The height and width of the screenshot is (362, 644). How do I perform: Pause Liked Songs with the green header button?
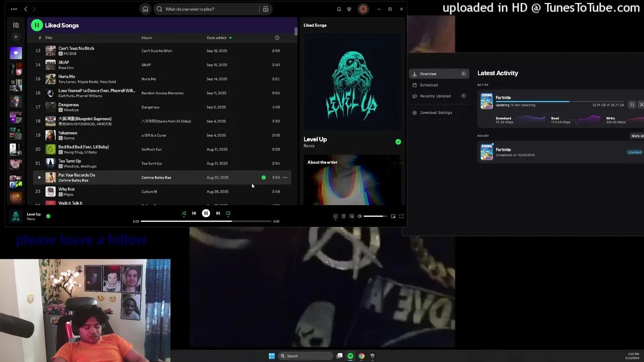click(37, 25)
